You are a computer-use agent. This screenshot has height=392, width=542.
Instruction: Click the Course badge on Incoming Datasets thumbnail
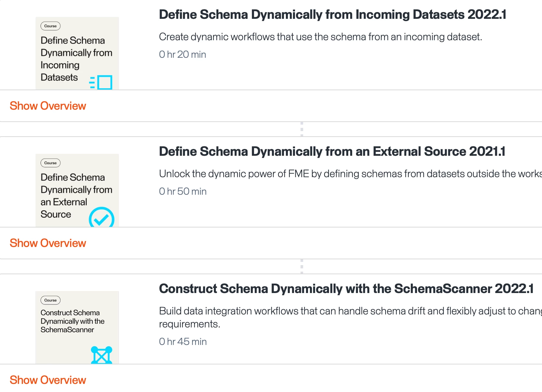[x=50, y=26]
